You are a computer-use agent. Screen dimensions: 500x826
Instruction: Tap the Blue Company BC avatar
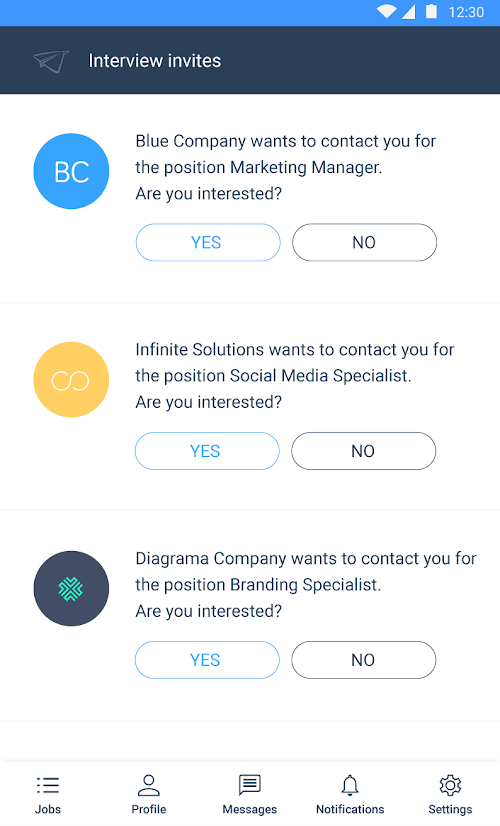point(71,171)
